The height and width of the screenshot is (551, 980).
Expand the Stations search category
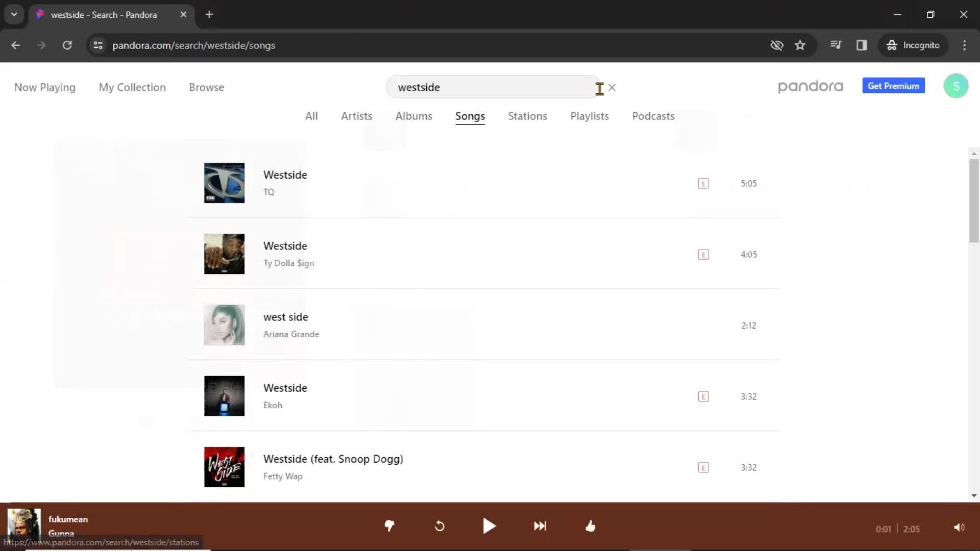click(x=527, y=116)
